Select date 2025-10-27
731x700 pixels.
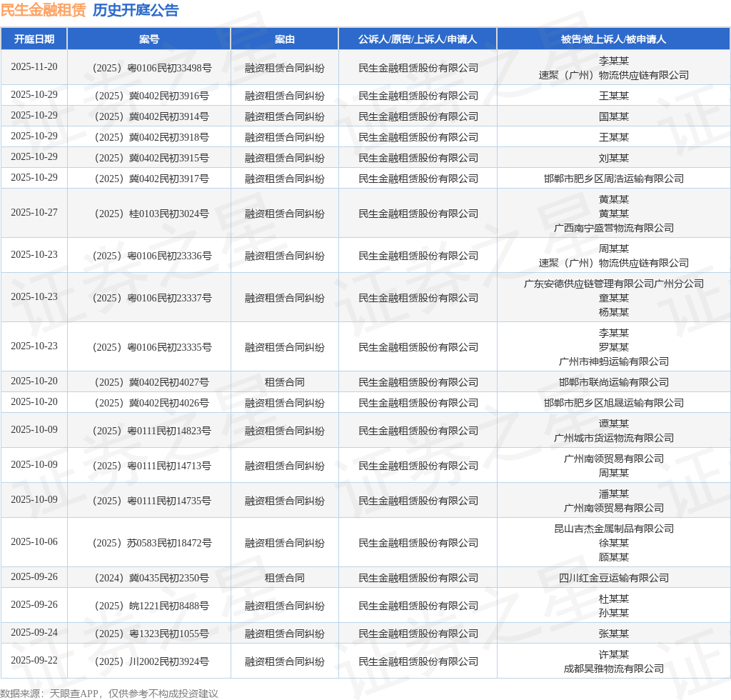(34, 213)
